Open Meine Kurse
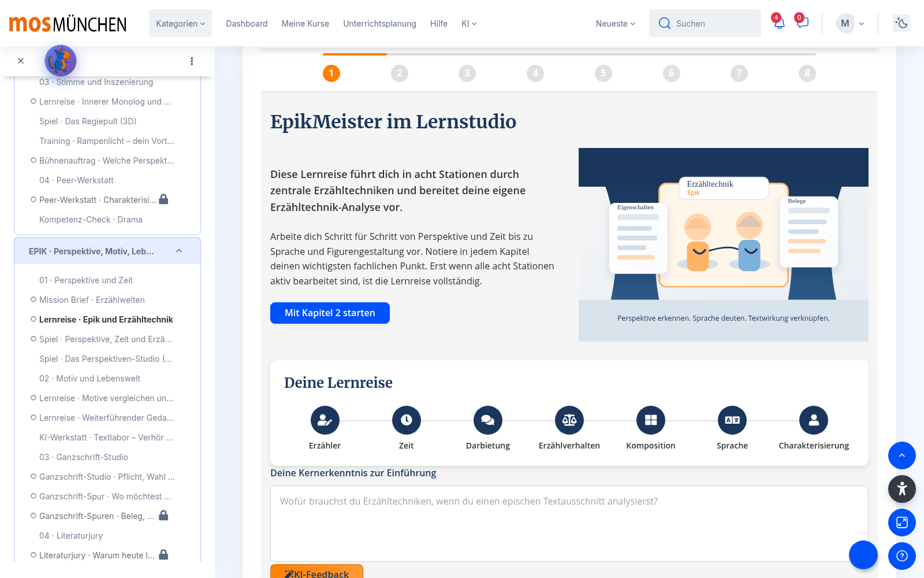Viewport: 924px width, 578px height. [305, 23]
